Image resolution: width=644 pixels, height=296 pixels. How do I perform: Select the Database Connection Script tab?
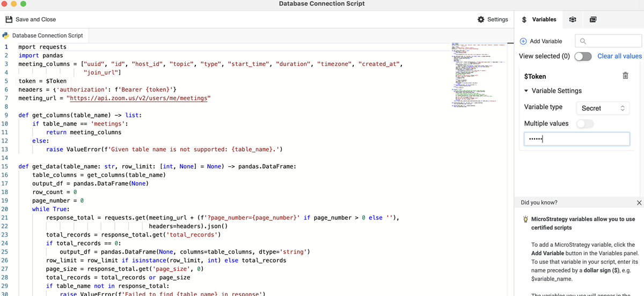(x=47, y=35)
